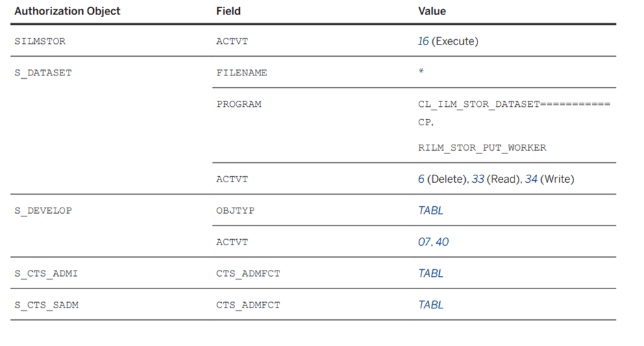Click TABL value in the S_CTS_SADM row
The height and width of the screenshot is (346, 644).
coord(431,305)
